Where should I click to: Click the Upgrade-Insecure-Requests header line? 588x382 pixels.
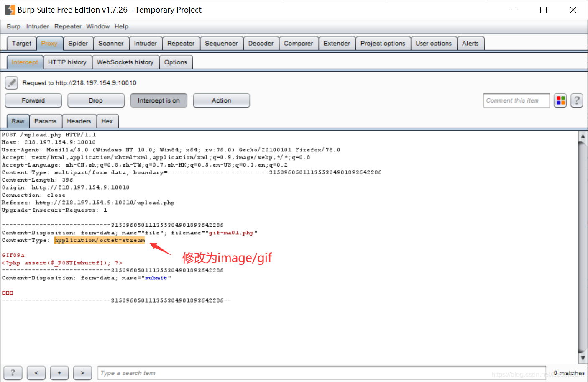(54, 210)
